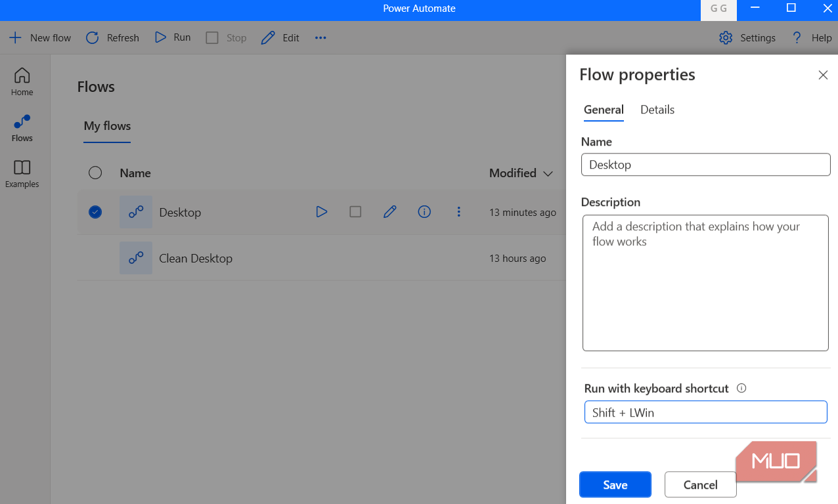Close the Flow properties panel
Image resolution: width=838 pixels, height=504 pixels.
pyautogui.click(x=823, y=75)
